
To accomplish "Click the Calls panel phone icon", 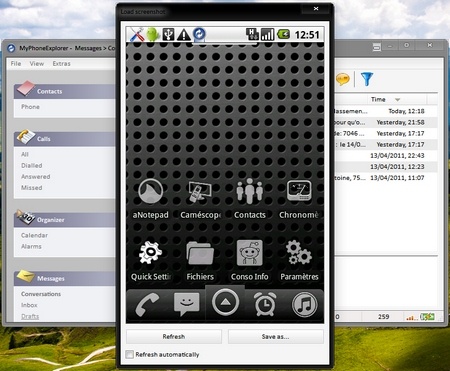I will point(25,137).
